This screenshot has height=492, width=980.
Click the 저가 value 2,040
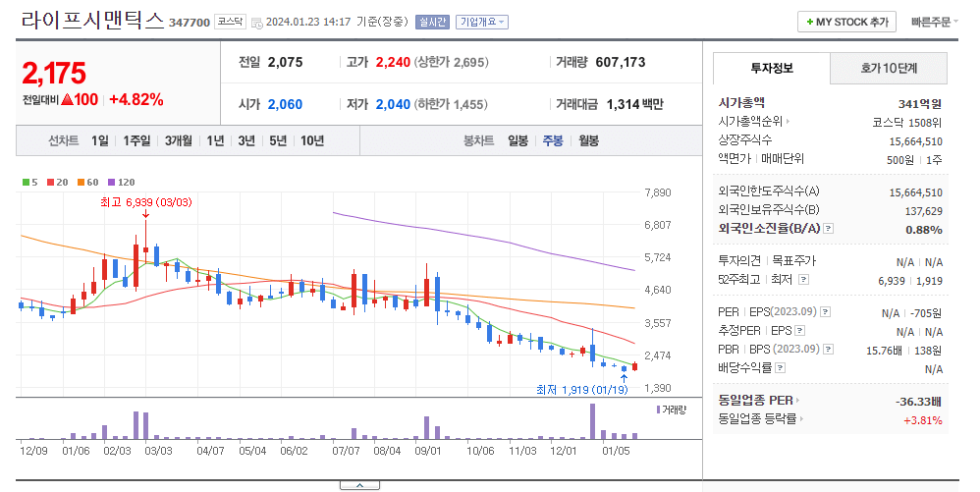pos(393,104)
